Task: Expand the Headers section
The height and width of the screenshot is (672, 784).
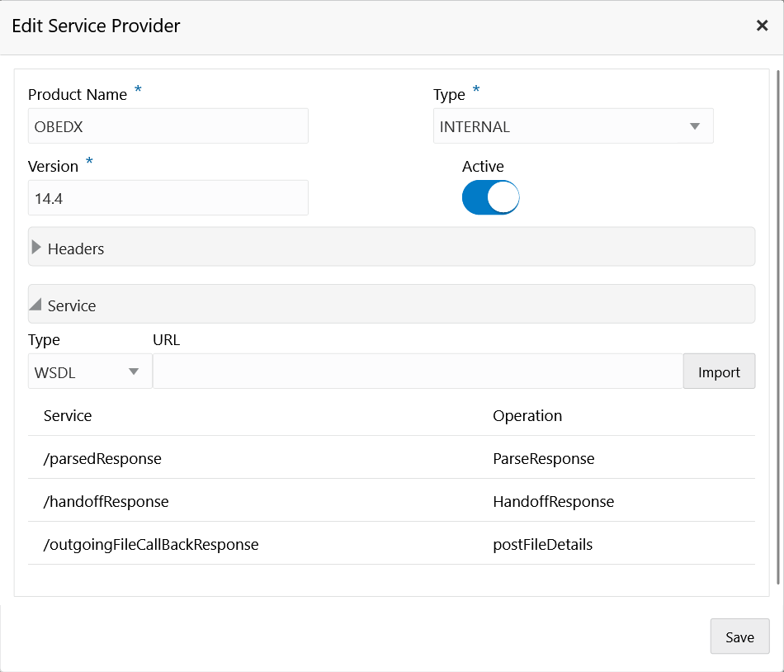Action: [36, 248]
